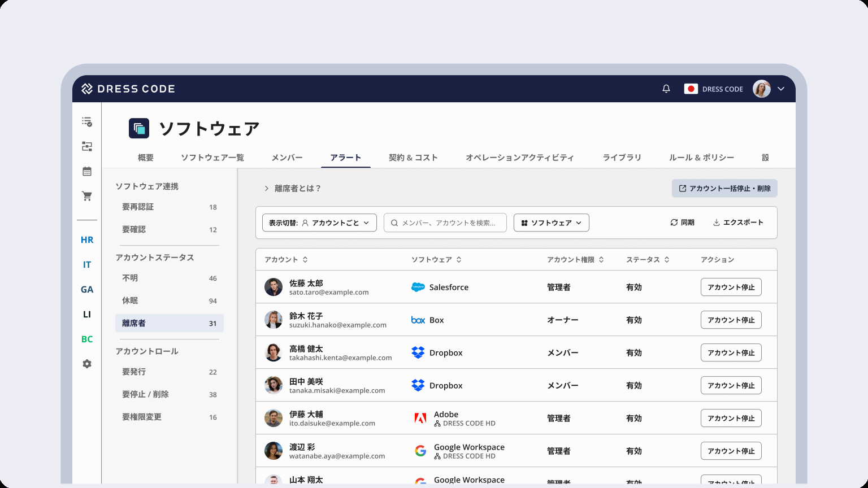Viewport: 868px width, 488px height.
Task: Select the HR module
Action: (x=87, y=239)
